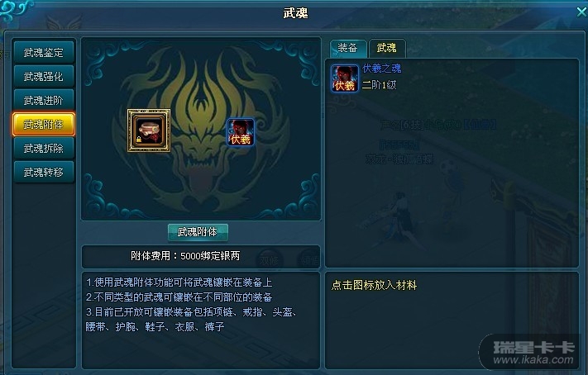Open the 武魂强化 section

(x=44, y=77)
